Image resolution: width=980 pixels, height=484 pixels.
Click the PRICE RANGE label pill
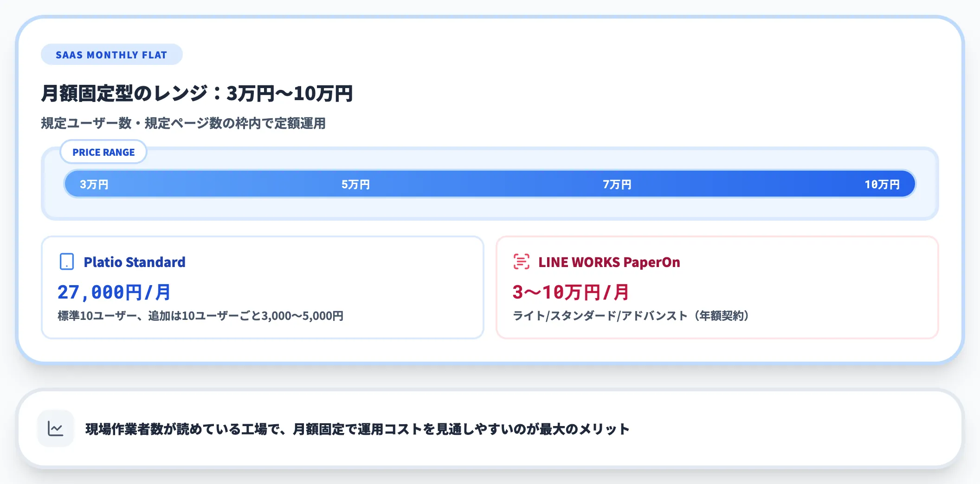[103, 152]
